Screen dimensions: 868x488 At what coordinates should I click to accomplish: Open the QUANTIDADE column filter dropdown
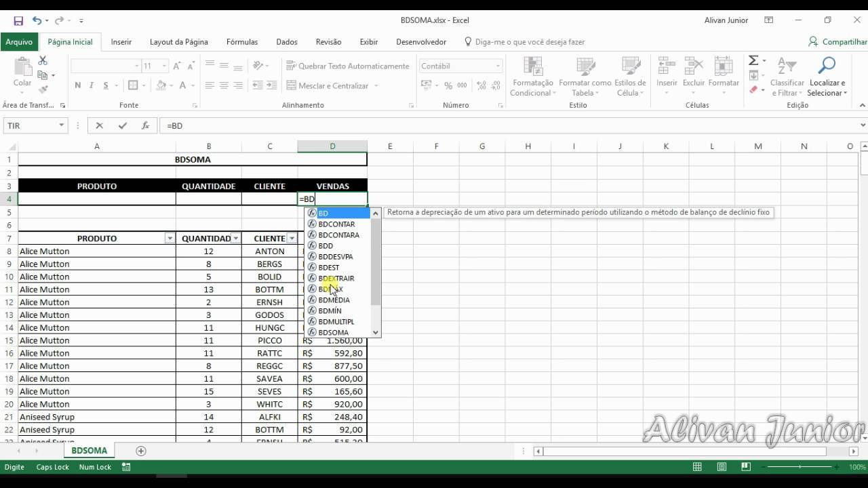click(x=235, y=239)
